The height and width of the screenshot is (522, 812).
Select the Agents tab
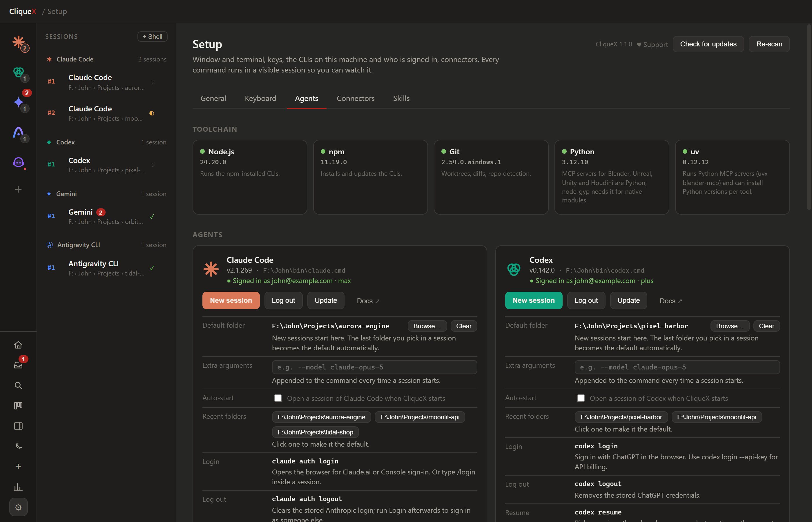click(306, 98)
